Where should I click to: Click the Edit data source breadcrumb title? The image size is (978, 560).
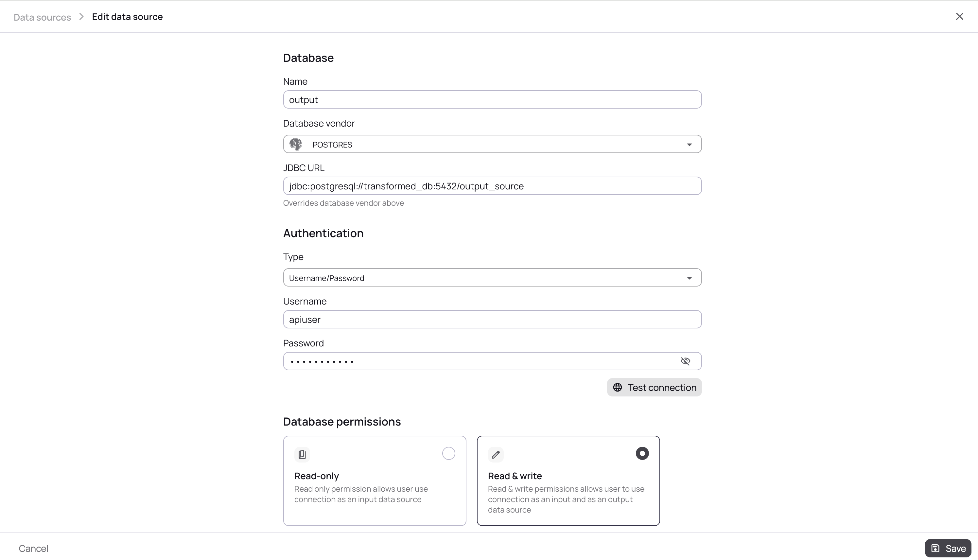tap(127, 17)
